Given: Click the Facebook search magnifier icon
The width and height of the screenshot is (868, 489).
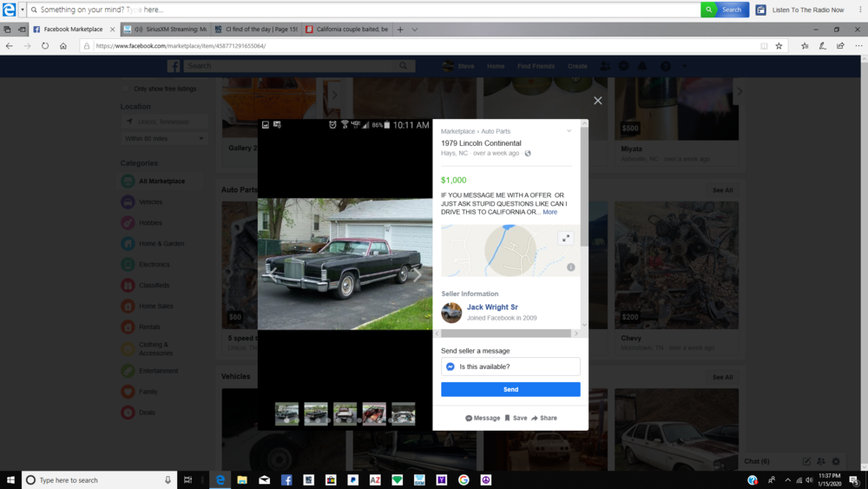Looking at the screenshot, I should tap(404, 66).
